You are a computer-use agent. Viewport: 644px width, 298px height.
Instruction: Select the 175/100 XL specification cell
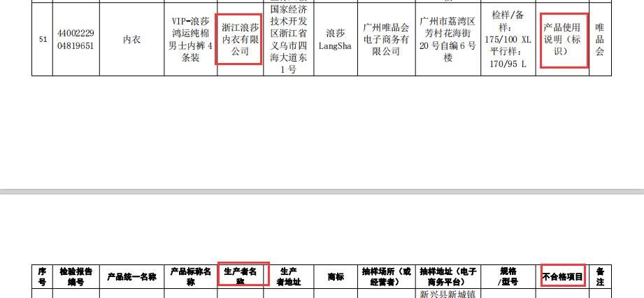pyautogui.click(x=510, y=40)
